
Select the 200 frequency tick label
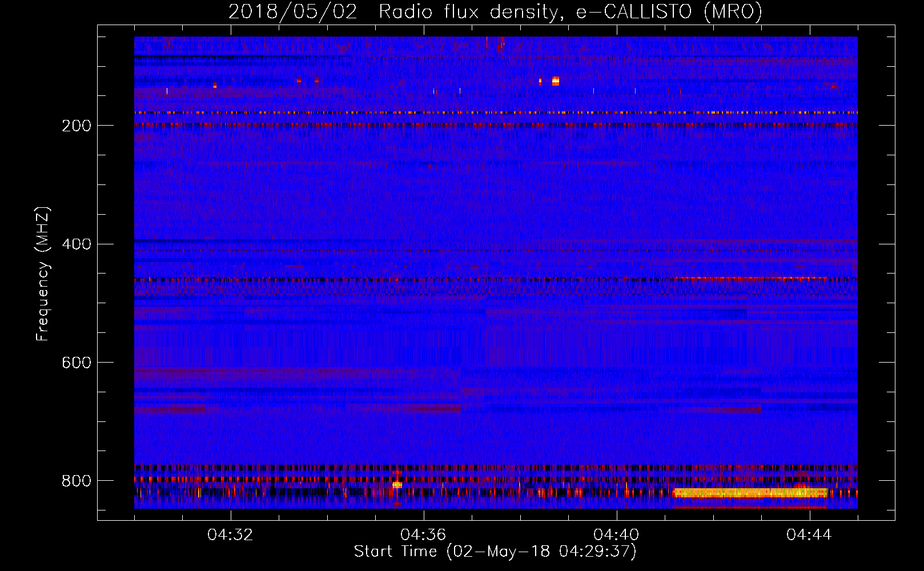pyautogui.click(x=77, y=126)
